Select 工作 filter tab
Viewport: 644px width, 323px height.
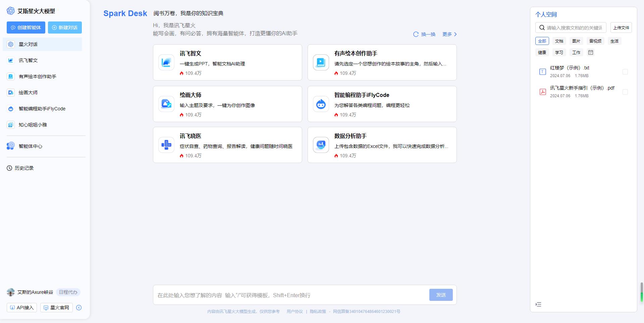point(576,52)
